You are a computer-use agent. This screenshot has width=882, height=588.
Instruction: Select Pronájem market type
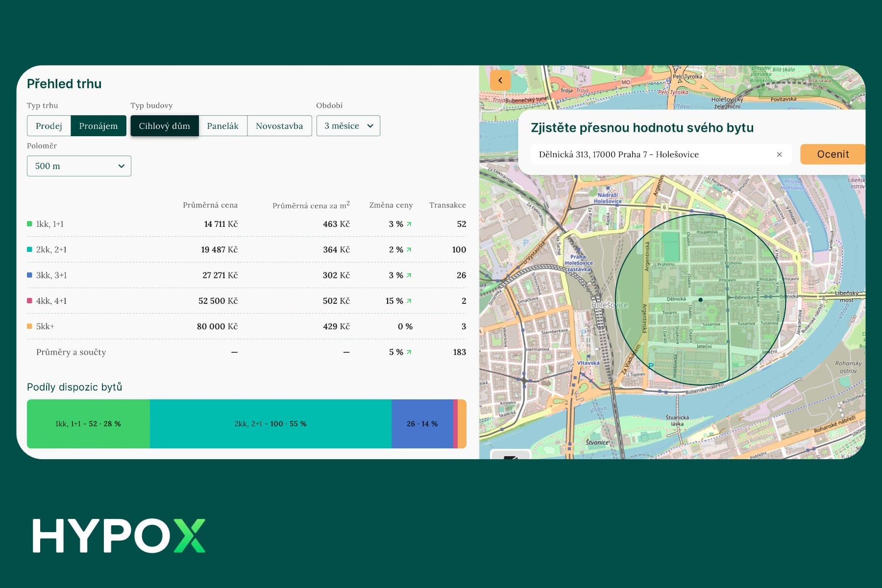98,126
